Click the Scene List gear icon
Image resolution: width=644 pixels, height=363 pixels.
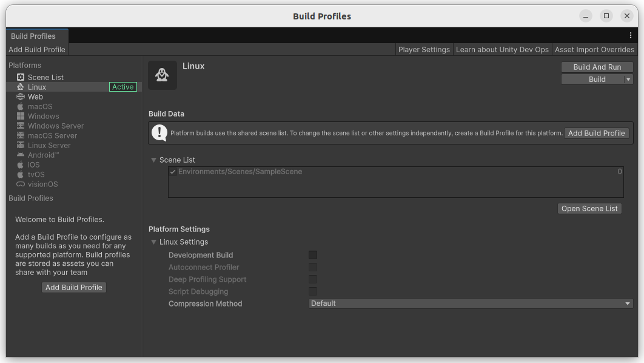point(21,77)
